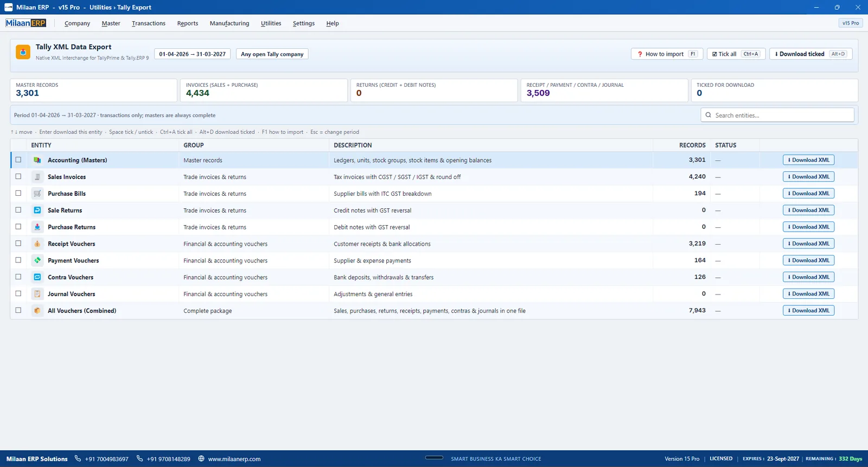Click the All Vouchers (Combined) package icon
The height and width of the screenshot is (467, 868).
tap(37, 311)
